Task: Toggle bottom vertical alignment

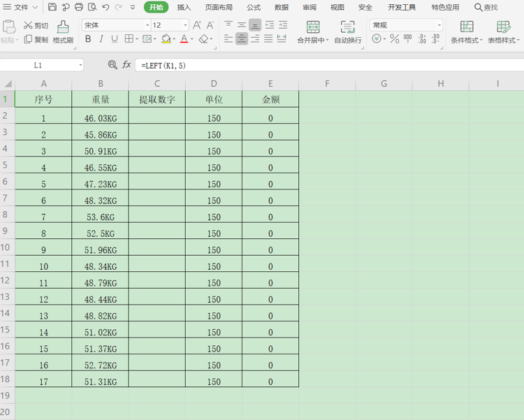Action: click(255, 25)
